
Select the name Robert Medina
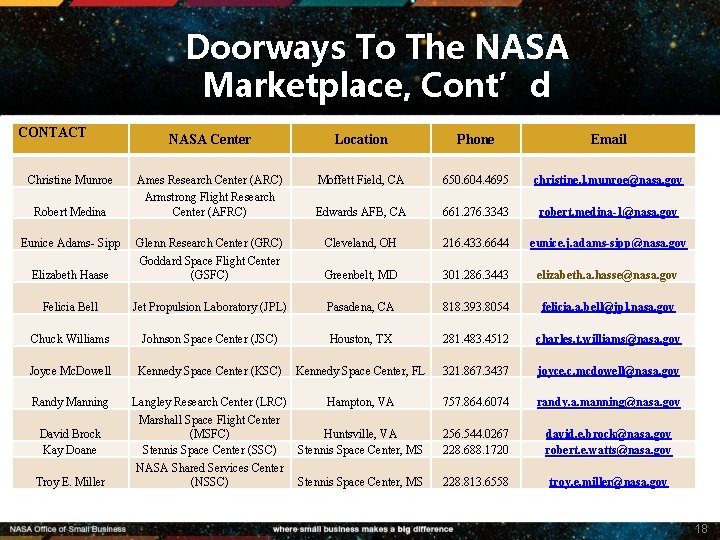point(70,212)
